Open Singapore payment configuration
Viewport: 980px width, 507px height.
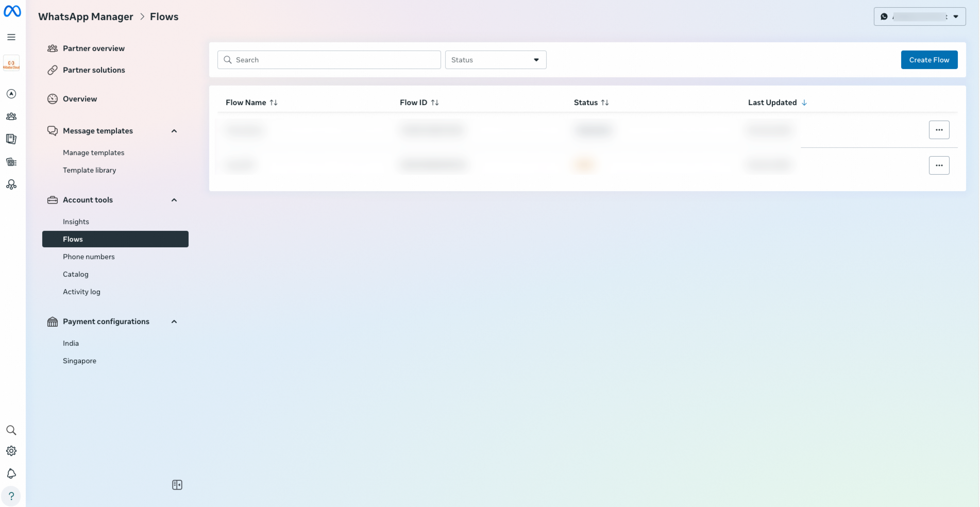[x=80, y=361]
